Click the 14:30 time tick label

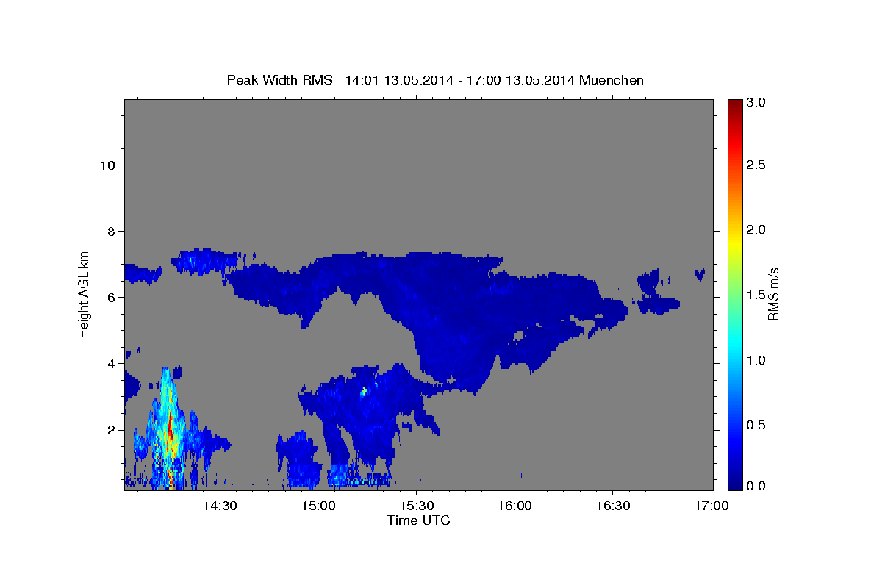219,506
